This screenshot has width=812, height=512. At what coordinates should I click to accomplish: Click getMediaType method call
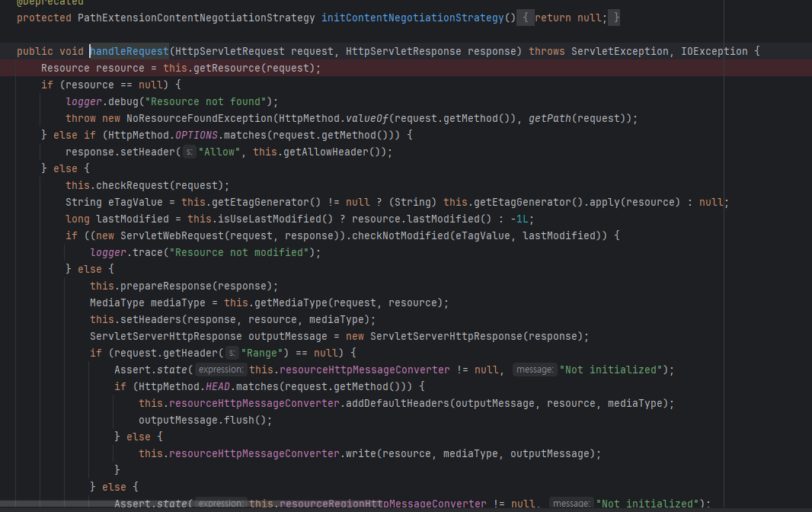(290, 302)
